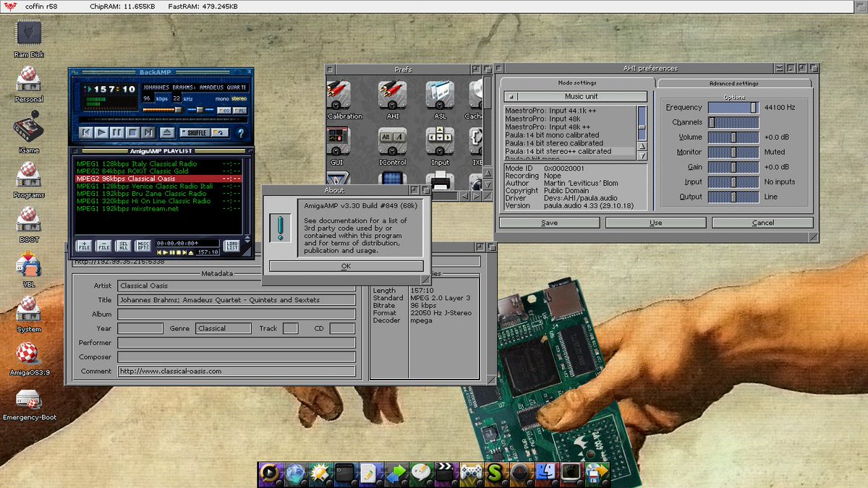Launch the green blue arrows dock icon
Screen dimensions: 868x488
[x=395, y=473]
